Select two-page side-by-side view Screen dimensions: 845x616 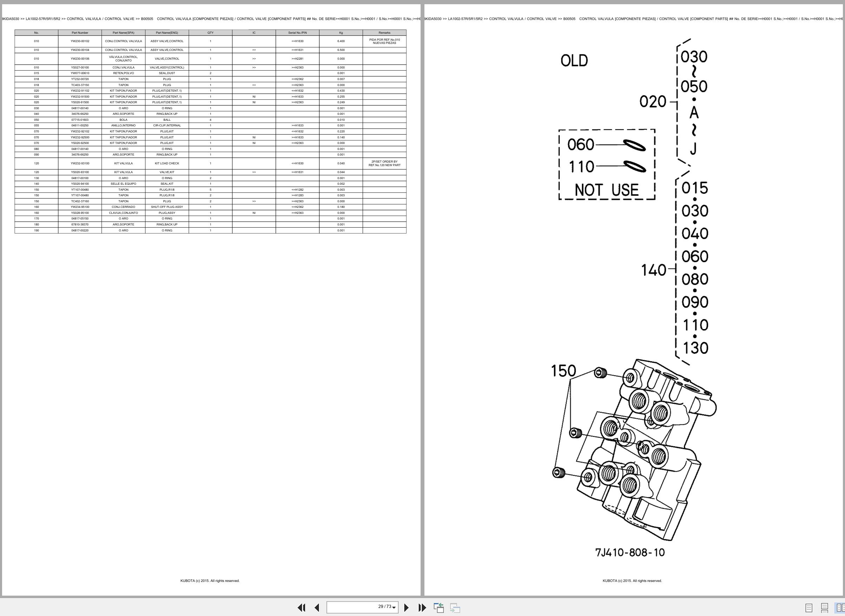point(840,608)
